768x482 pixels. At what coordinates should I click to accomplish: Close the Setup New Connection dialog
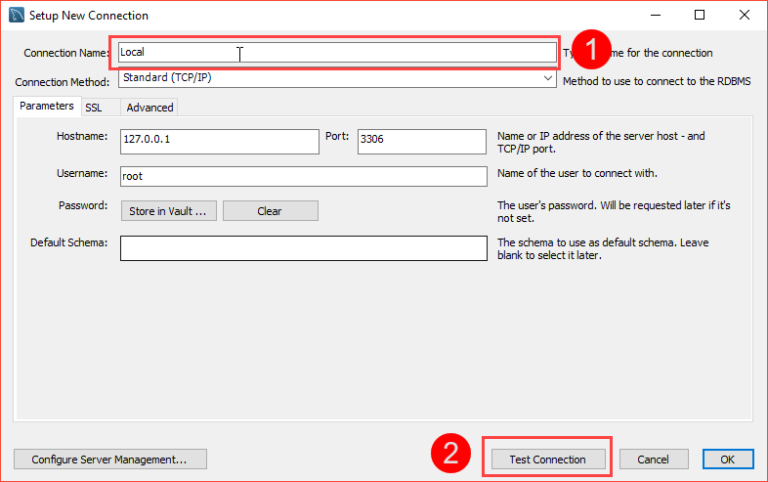pyautogui.click(x=744, y=15)
